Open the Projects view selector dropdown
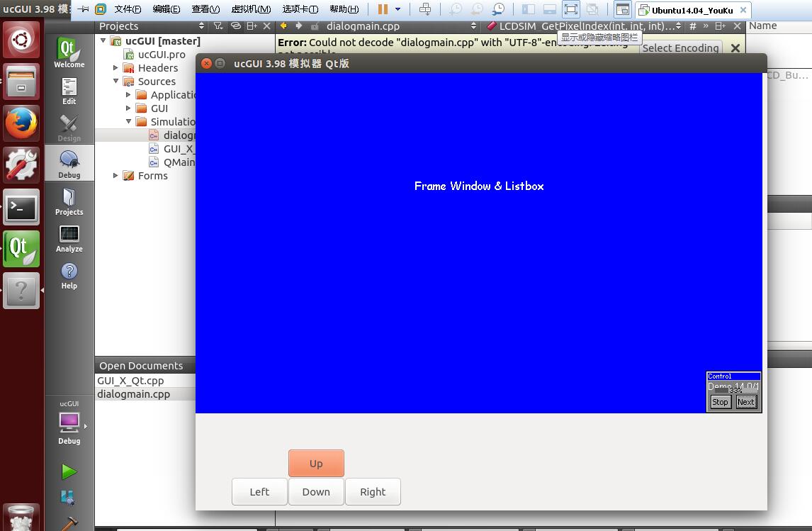Image resolution: width=812 pixels, height=531 pixels. click(201, 26)
